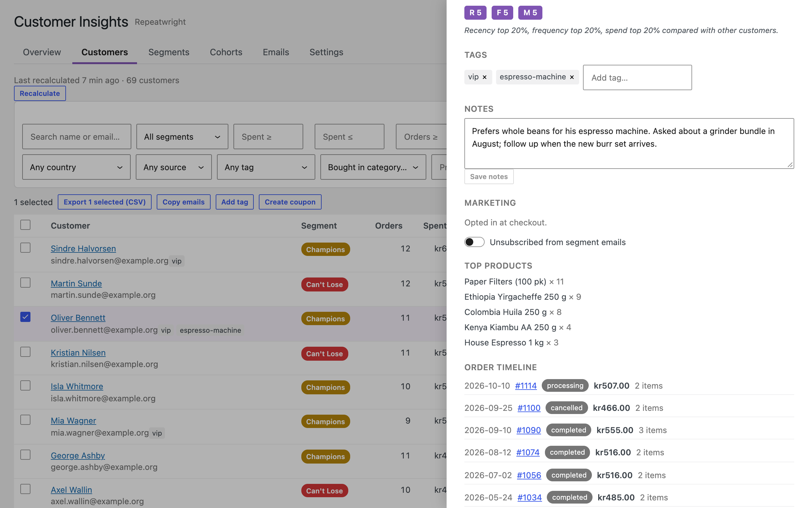
Task: Focus Search name or email field
Action: pos(76,137)
